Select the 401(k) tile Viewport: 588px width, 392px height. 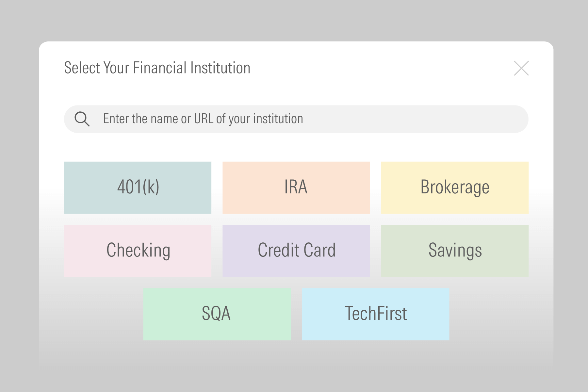(138, 188)
